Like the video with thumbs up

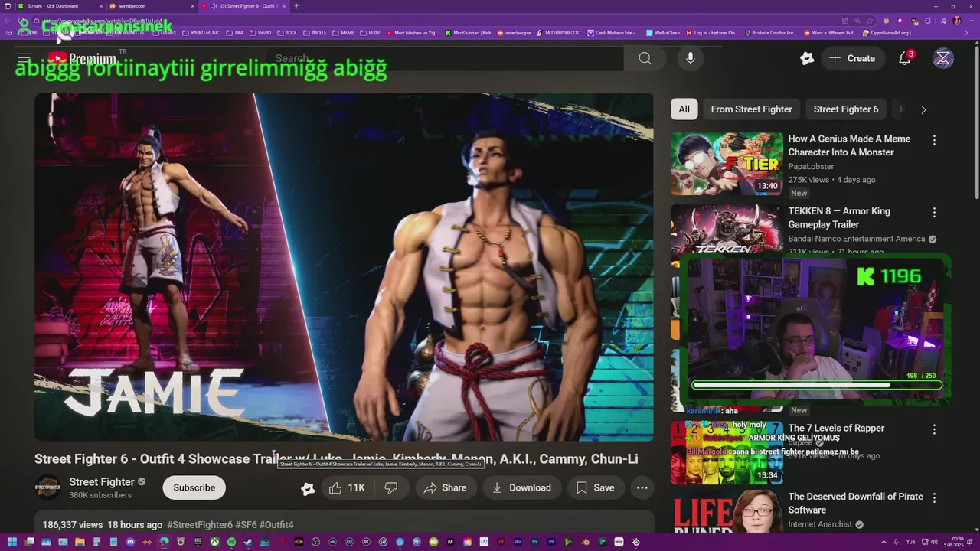(x=346, y=487)
